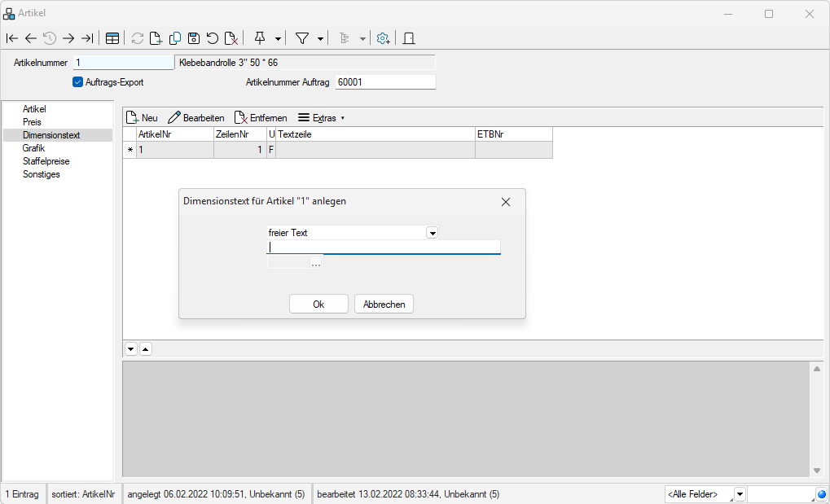This screenshot has width=830, height=504.
Task: Select Staffelpreise in the left navigation
Action: click(47, 161)
